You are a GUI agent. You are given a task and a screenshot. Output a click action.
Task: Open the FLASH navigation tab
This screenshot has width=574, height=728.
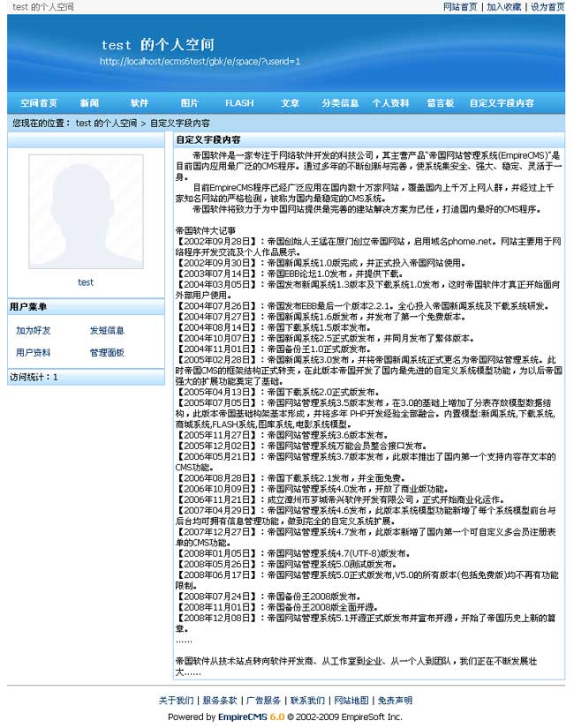coord(239,103)
